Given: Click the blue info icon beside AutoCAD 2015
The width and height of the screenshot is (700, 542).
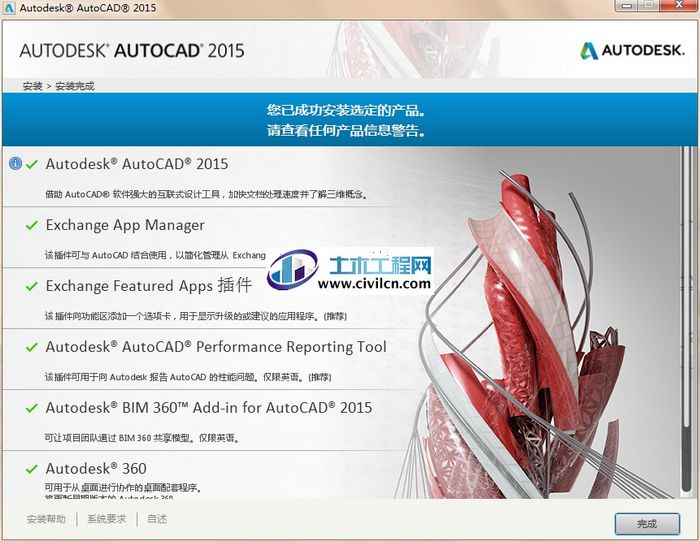Looking at the screenshot, I should pyautogui.click(x=15, y=164).
